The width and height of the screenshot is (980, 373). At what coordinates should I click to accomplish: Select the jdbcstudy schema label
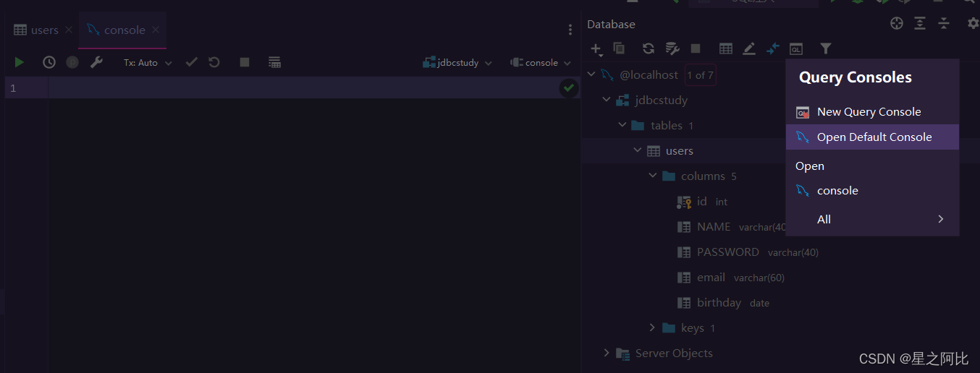pos(662,100)
